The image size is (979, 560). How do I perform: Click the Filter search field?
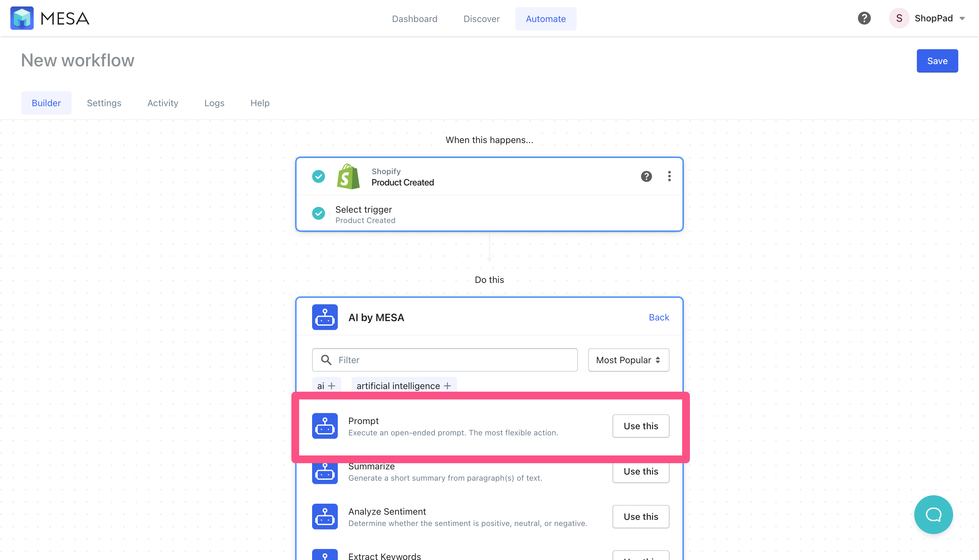tap(444, 360)
